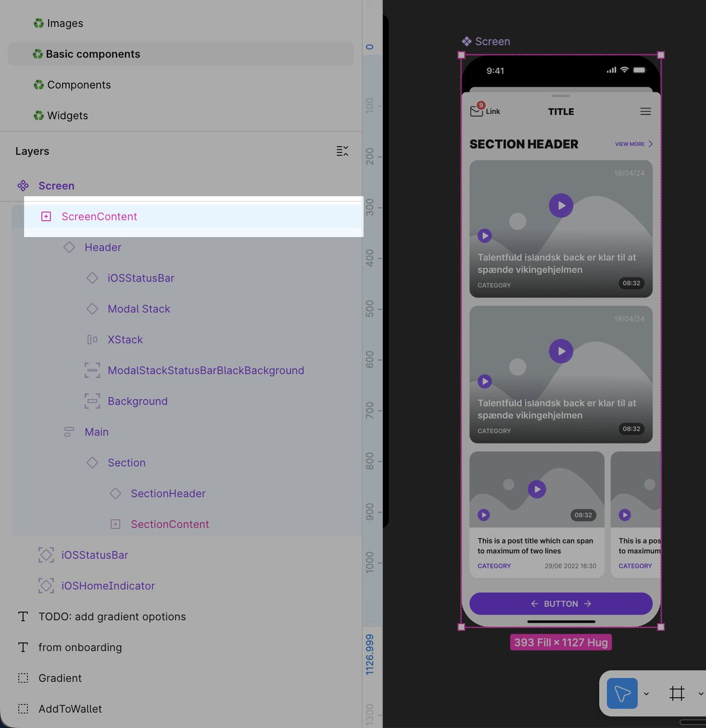Image resolution: width=706 pixels, height=728 pixels.
Task: Click the play button on the small post card
Action: click(537, 489)
